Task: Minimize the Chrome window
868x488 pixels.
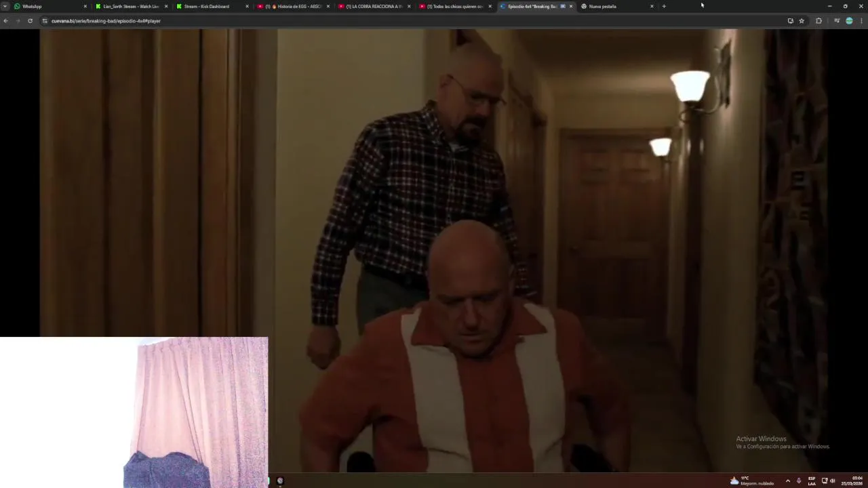Action: [x=829, y=6]
